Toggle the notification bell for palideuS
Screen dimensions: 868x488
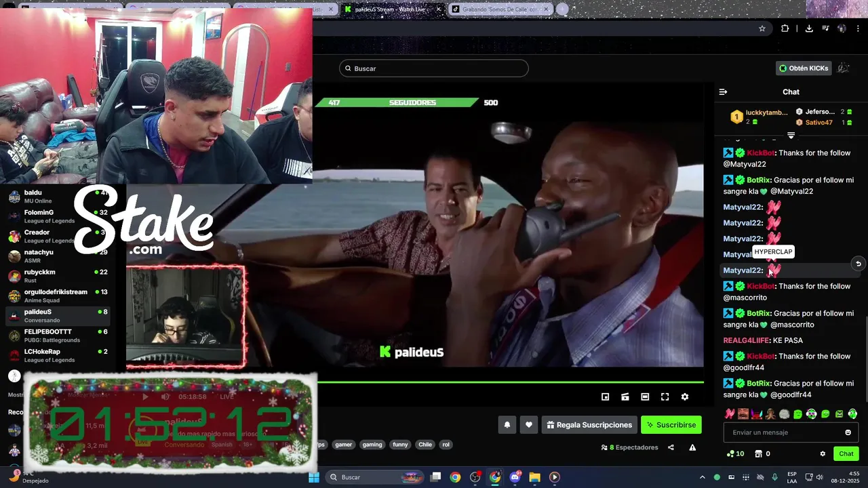pyautogui.click(x=507, y=425)
